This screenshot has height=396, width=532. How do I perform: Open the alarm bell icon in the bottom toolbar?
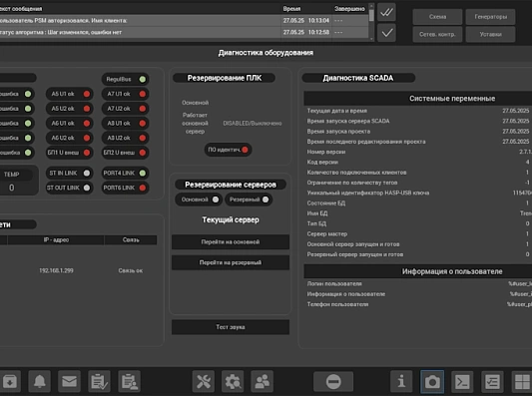tap(40, 381)
